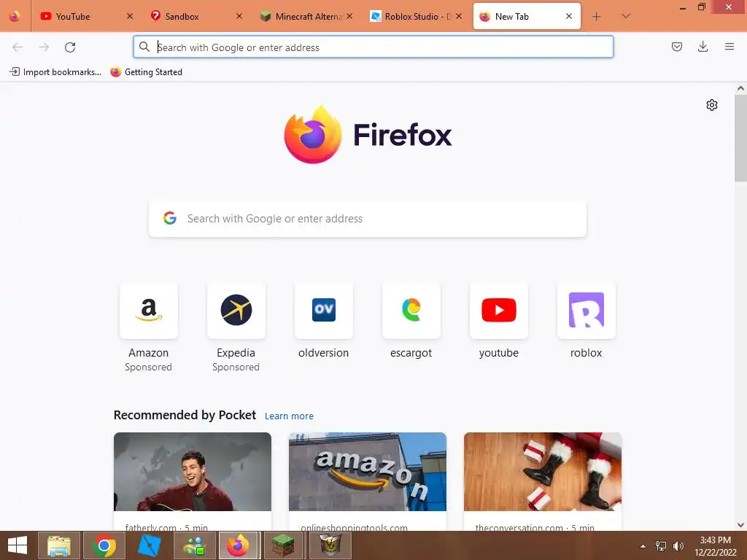
Task: Show hidden system tray icons
Action: click(x=643, y=546)
